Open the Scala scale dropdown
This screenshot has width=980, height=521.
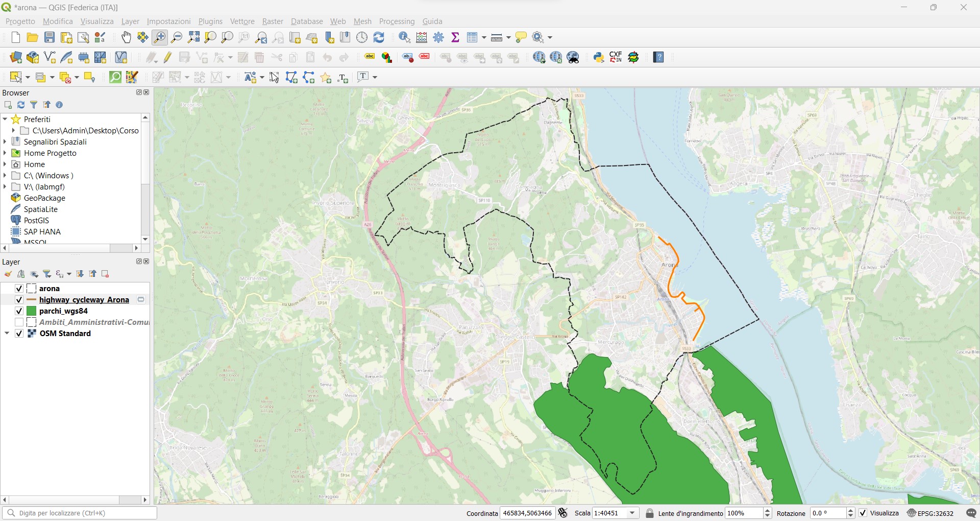pos(633,513)
